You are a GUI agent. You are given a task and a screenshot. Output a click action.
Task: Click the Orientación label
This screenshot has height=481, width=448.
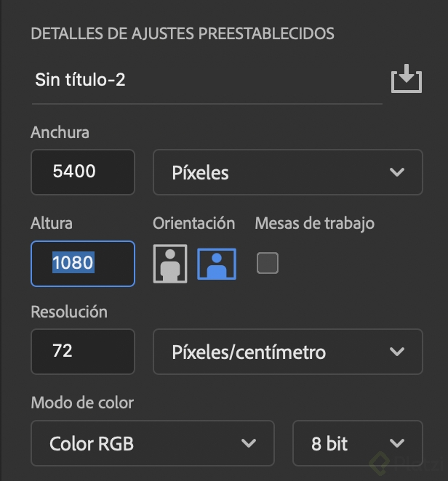[x=193, y=223]
